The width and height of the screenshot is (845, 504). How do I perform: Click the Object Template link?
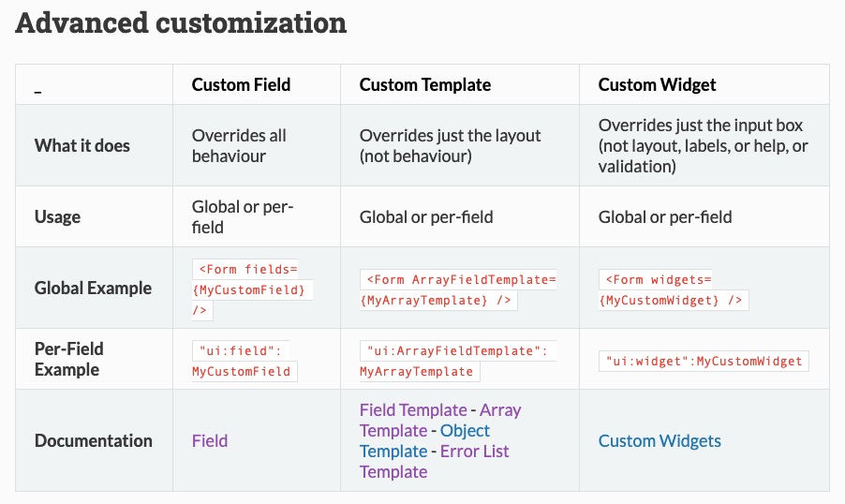[465, 431]
